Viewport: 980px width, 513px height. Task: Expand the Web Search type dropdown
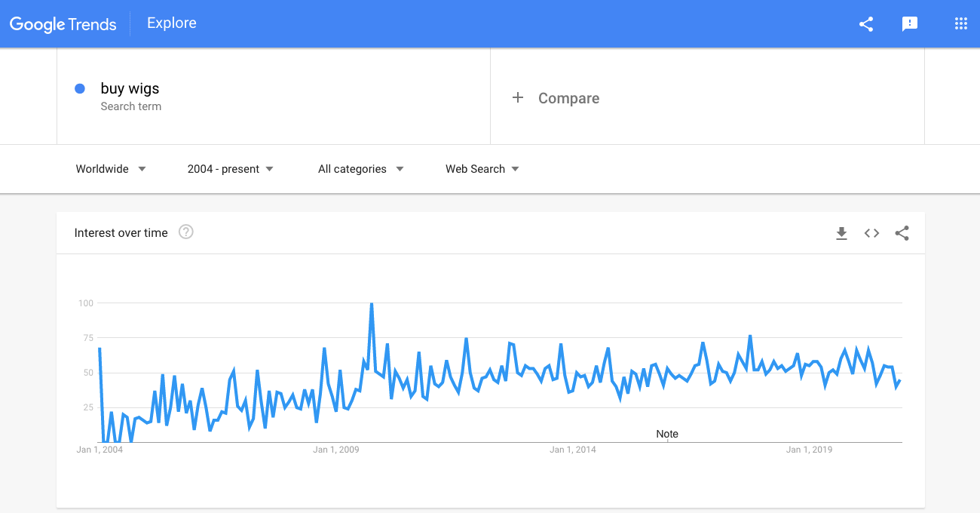482,169
